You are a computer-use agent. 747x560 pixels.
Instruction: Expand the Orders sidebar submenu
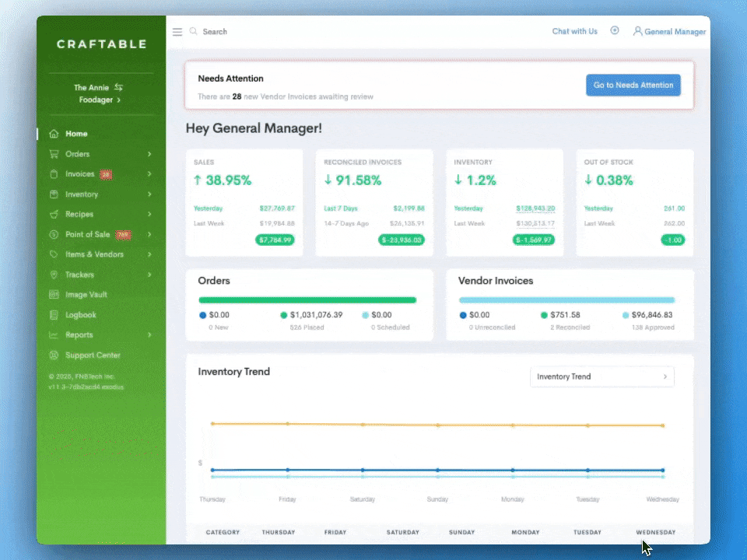tap(149, 154)
